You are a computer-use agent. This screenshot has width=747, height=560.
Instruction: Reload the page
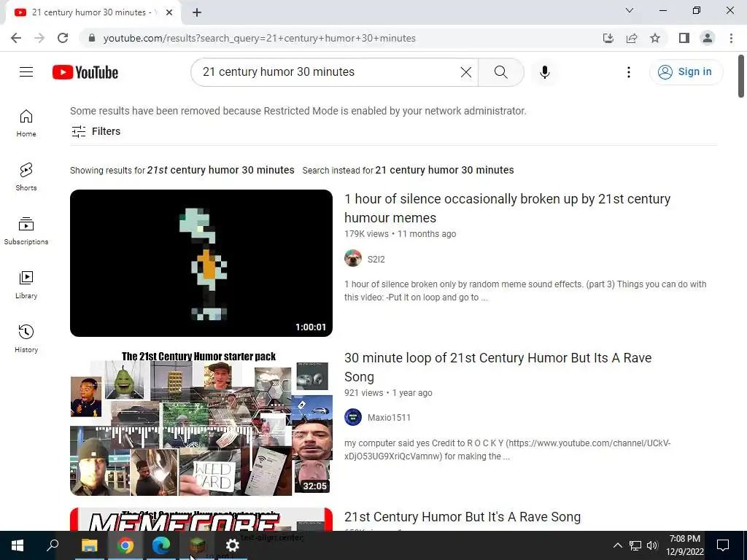63,38
